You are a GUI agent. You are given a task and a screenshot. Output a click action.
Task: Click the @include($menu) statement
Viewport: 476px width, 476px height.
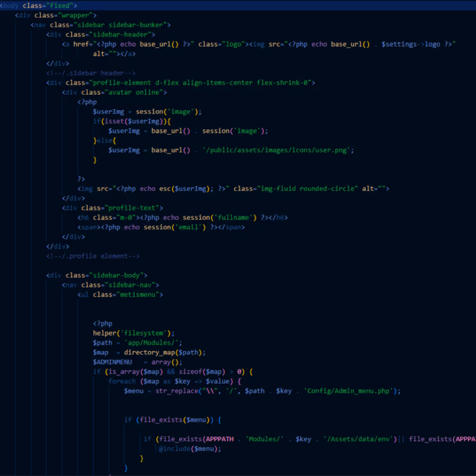(190, 448)
